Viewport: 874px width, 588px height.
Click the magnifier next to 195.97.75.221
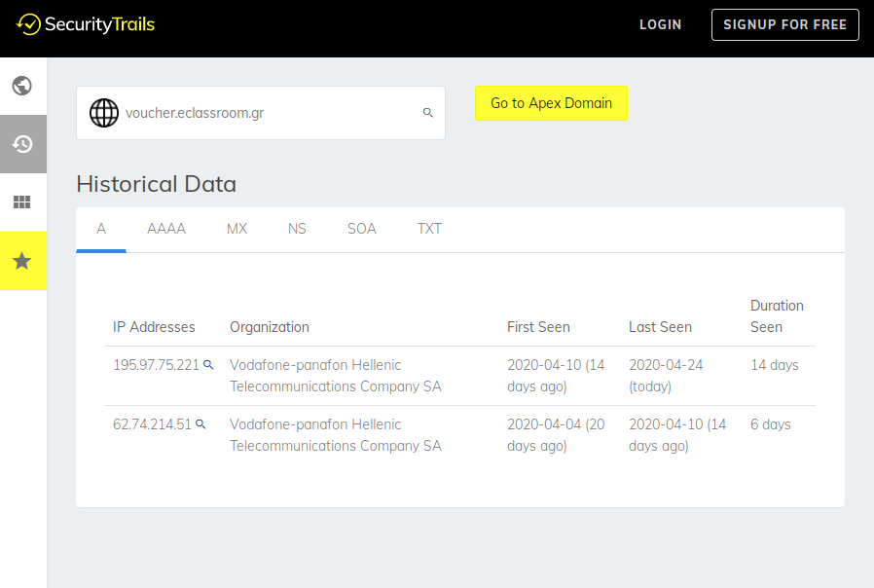[x=208, y=365]
